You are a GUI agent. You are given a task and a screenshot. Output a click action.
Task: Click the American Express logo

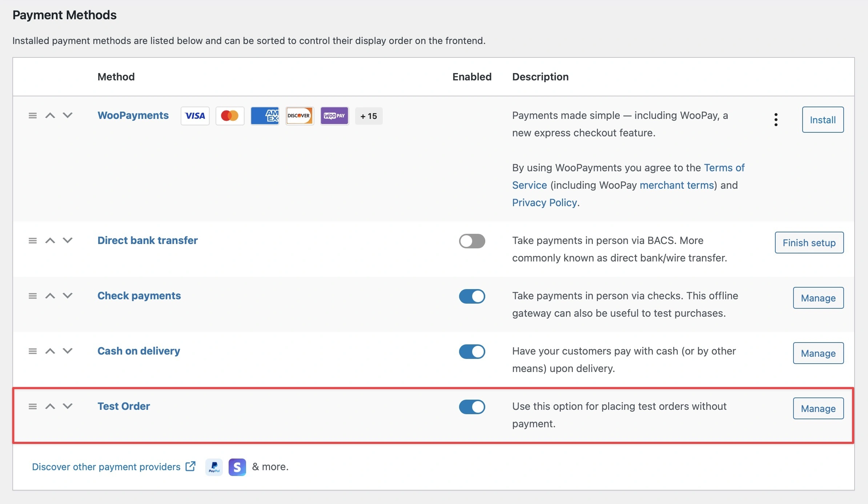point(265,116)
